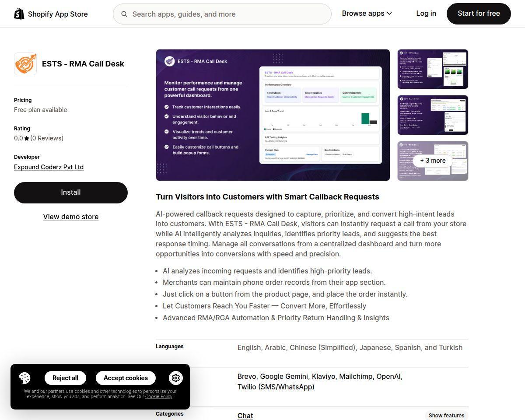Click the + 3 more screenshots button
This screenshot has width=525, height=420.
[433, 161]
